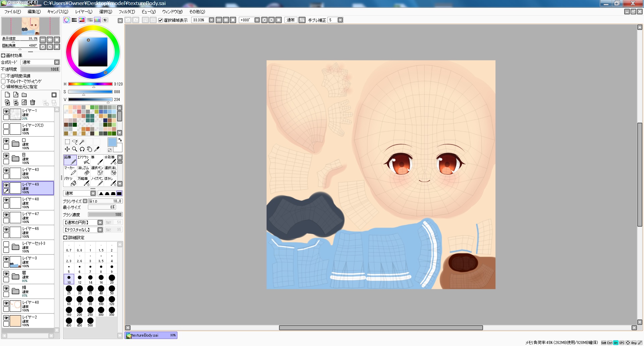Pick the zoom magnifier tool
Image resolution: width=644 pixels, height=346 pixels.
(75, 149)
